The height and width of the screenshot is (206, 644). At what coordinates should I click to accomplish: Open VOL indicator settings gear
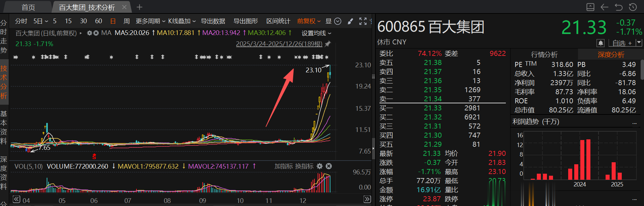(319, 166)
